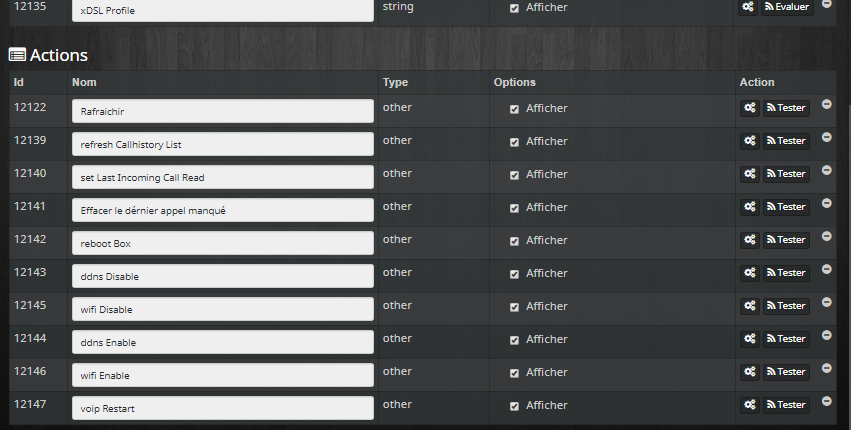Test the reboot Box action
851x430 pixels.
(x=786, y=240)
